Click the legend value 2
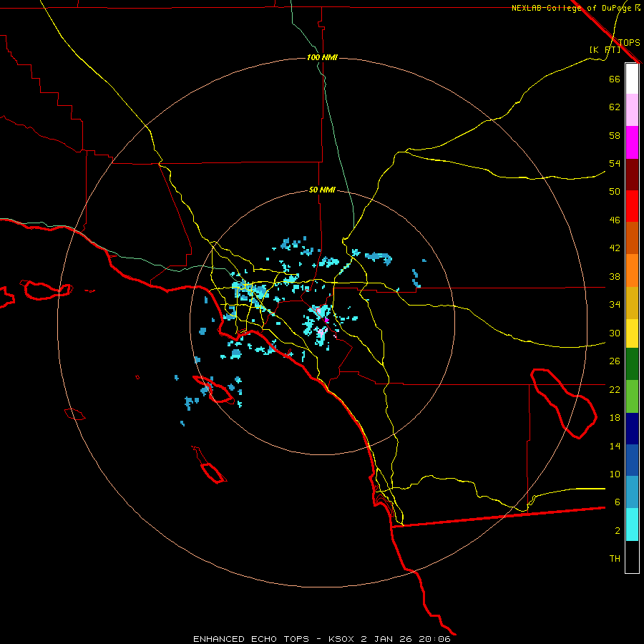Image resolution: width=644 pixels, height=644 pixels. coord(617,531)
